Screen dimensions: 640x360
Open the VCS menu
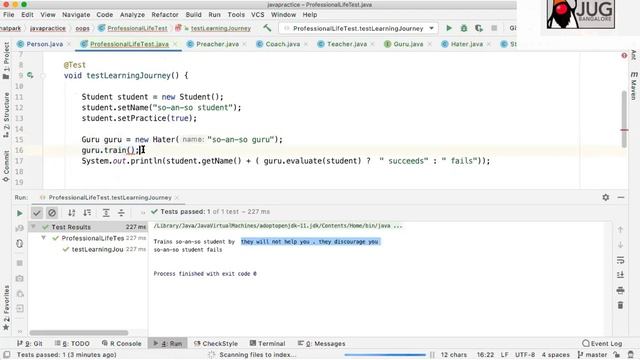click(x=258, y=14)
